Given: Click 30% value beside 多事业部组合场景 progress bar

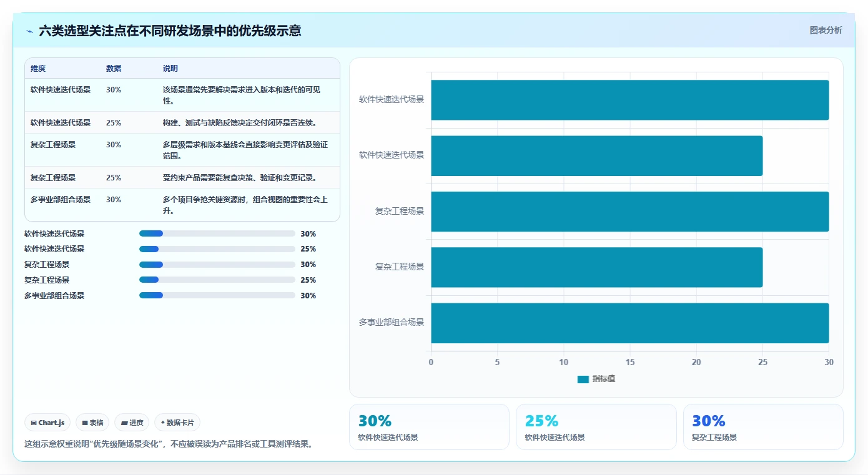Looking at the screenshot, I should [x=308, y=296].
